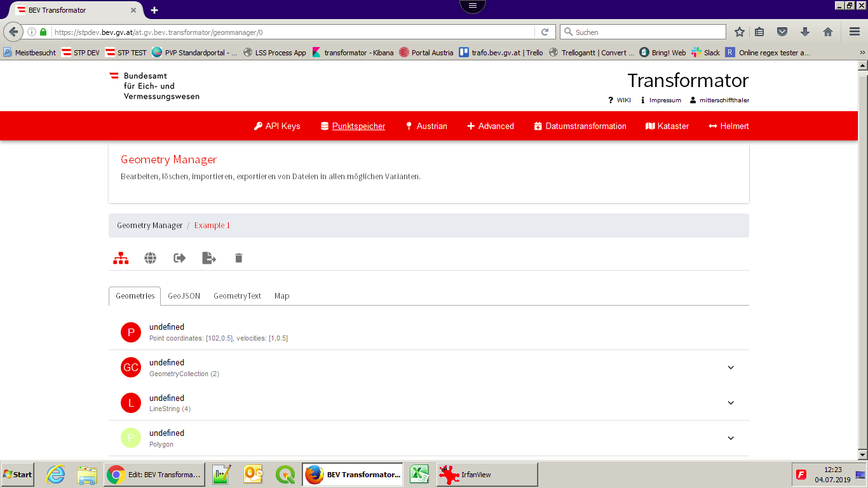Viewport: 868px width, 488px height.
Task: Expand the GeometryCollection (2) row
Action: click(731, 367)
